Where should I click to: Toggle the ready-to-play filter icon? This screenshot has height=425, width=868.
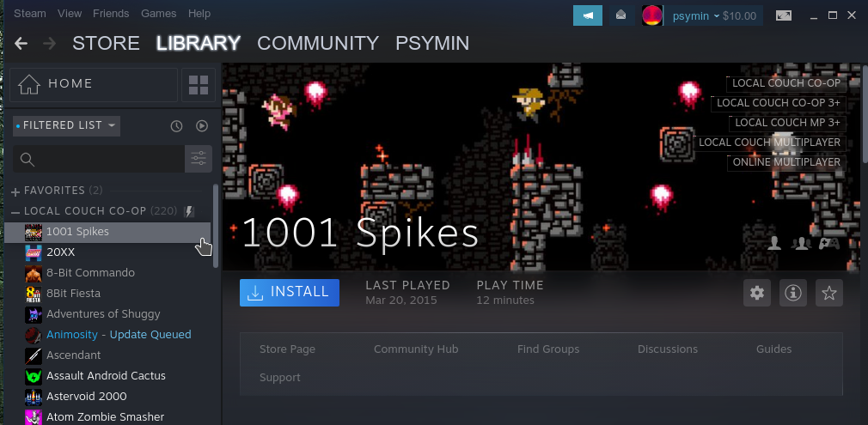[202, 126]
